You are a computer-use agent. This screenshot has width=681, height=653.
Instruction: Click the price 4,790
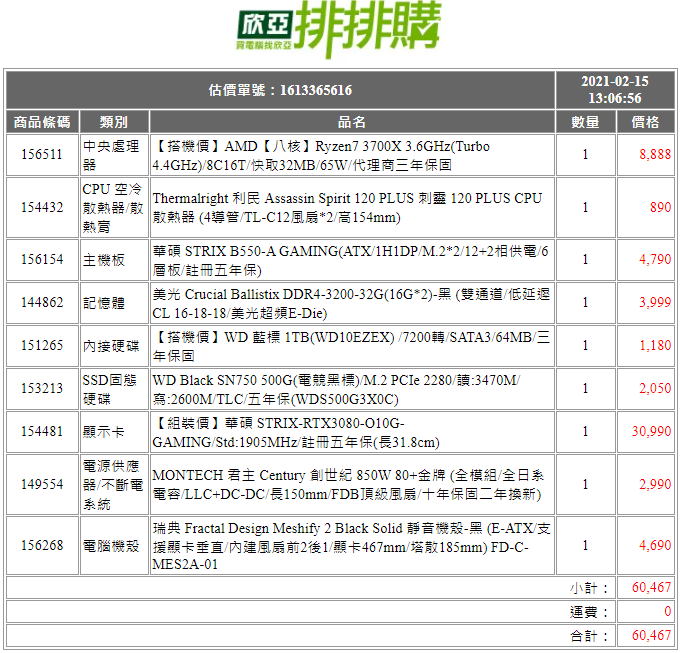click(655, 259)
